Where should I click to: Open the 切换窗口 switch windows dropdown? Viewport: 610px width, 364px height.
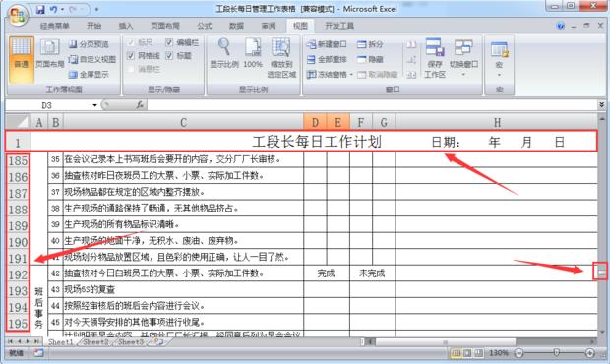(463, 58)
